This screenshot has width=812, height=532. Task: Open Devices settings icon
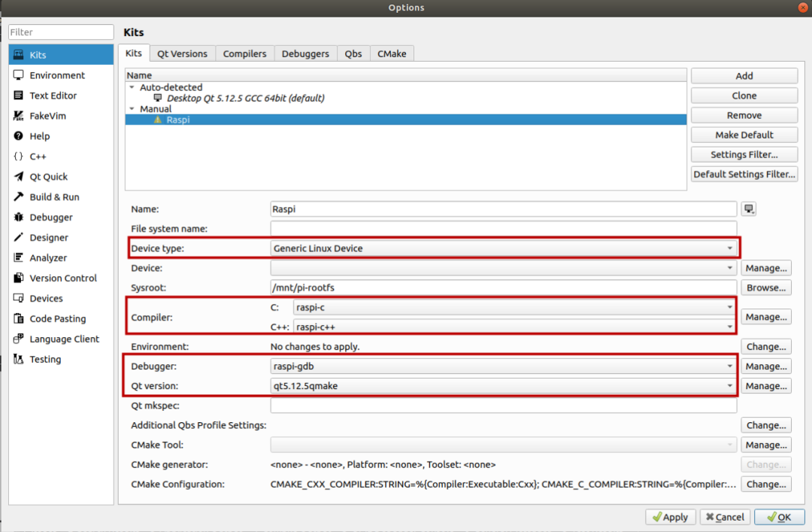(x=19, y=298)
